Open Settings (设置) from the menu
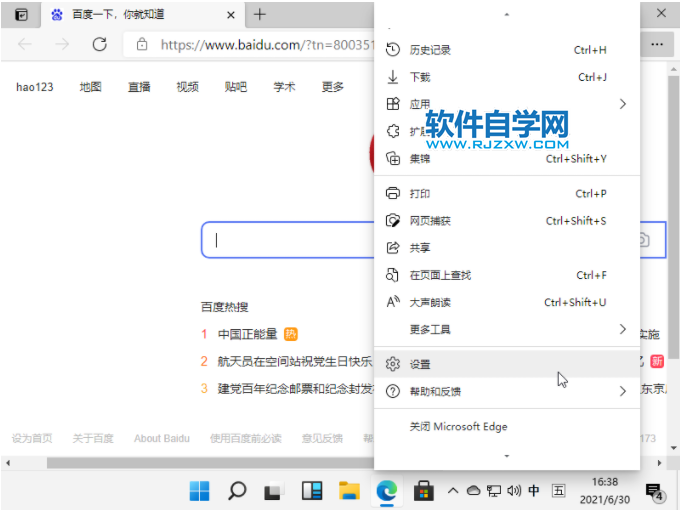This screenshot has width=680, height=511. (x=507, y=364)
